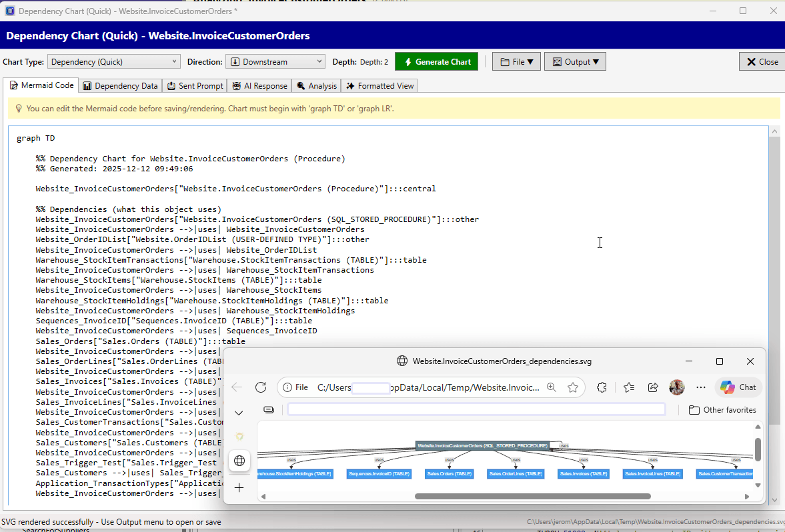Image resolution: width=785 pixels, height=532 pixels.
Task: Click the green Generate Chart button
Action: pyautogui.click(x=437, y=62)
